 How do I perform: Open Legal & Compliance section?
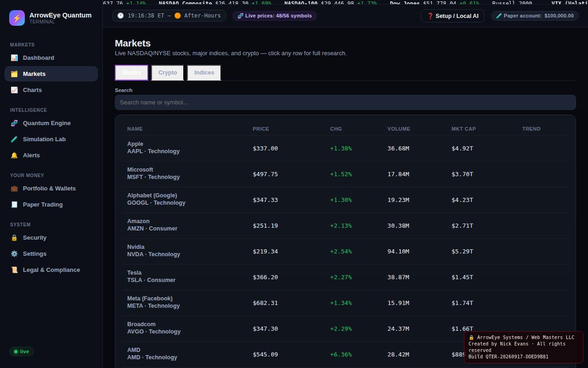pyautogui.click(x=51, y=270)
